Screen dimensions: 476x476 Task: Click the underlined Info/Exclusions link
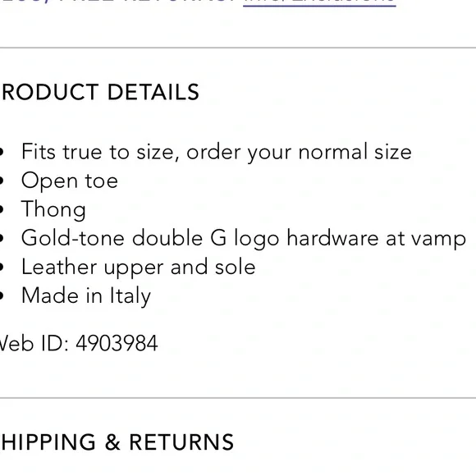pos(319,2)
